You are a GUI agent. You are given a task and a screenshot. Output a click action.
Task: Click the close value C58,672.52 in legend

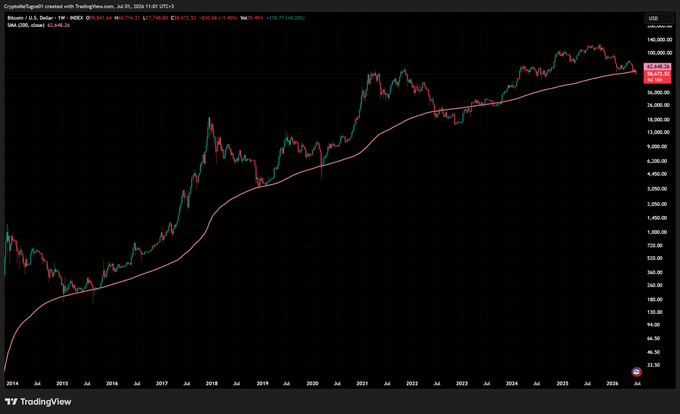pos(183,18)
